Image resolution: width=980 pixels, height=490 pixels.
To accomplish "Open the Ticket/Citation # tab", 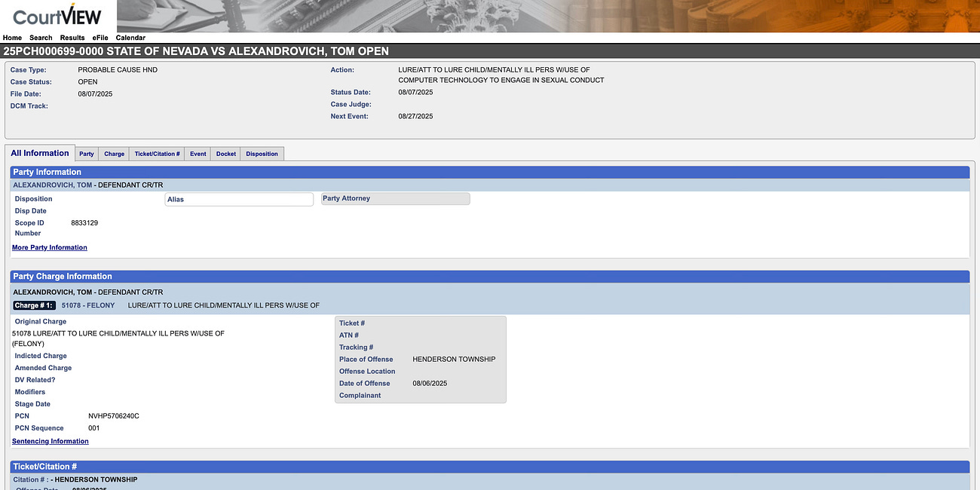I will coord(157,153).
